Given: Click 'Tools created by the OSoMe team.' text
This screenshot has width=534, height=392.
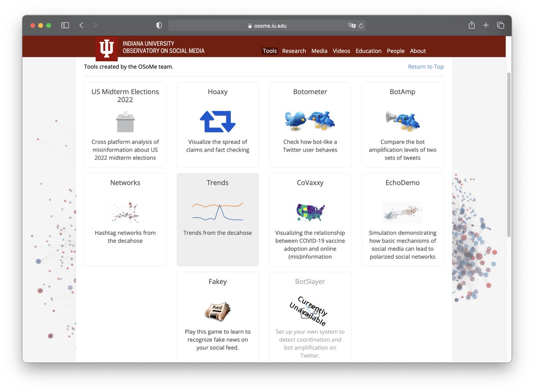Looking at the screenshot, I should 129,67.
